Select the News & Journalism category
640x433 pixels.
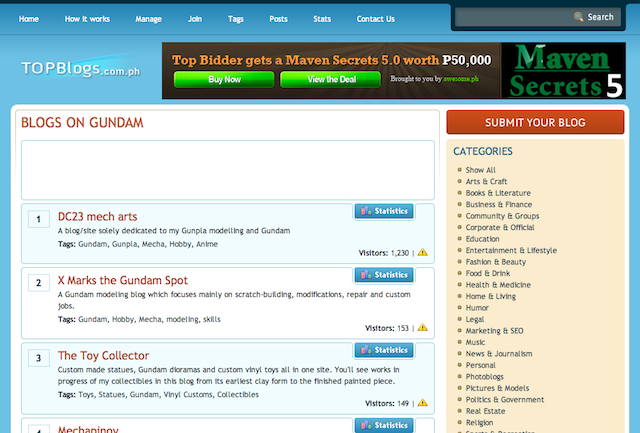(499, 353)
